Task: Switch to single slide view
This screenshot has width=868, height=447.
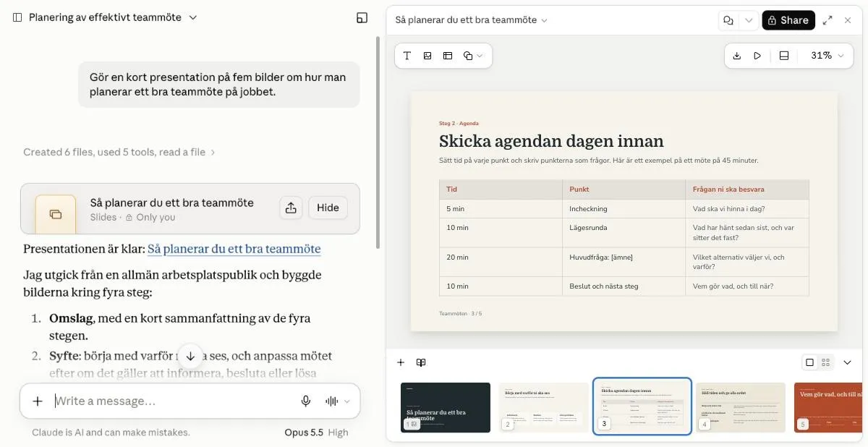Action: coord(810,362)
